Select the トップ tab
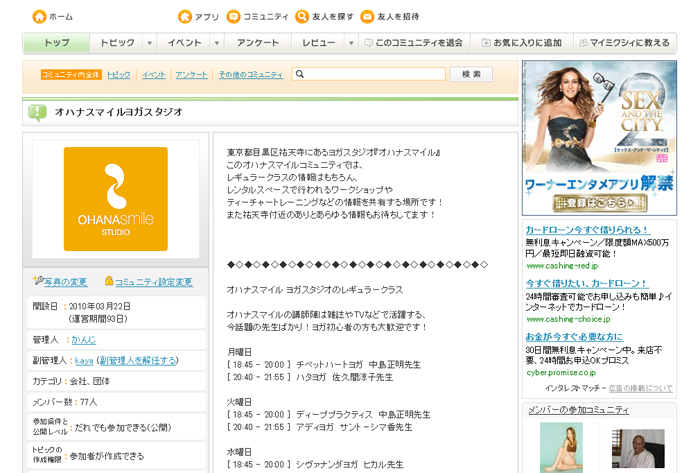 pyautogui.click(x=57, y=43)
